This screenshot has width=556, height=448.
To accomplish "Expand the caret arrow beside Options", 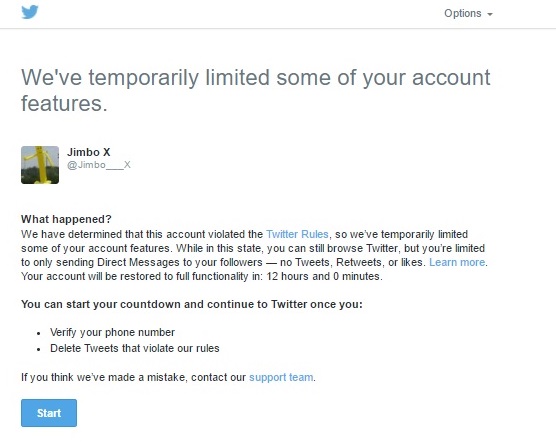I will click(x=490, y=14).
